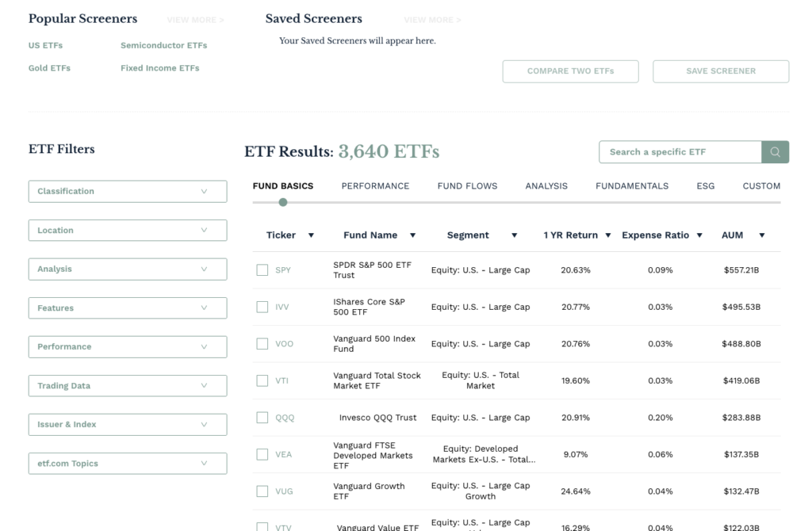The width and height of the screenshot is (812, 531).
Task: Sort results using the Fund Name column arrow
Action: coord(413,235)
